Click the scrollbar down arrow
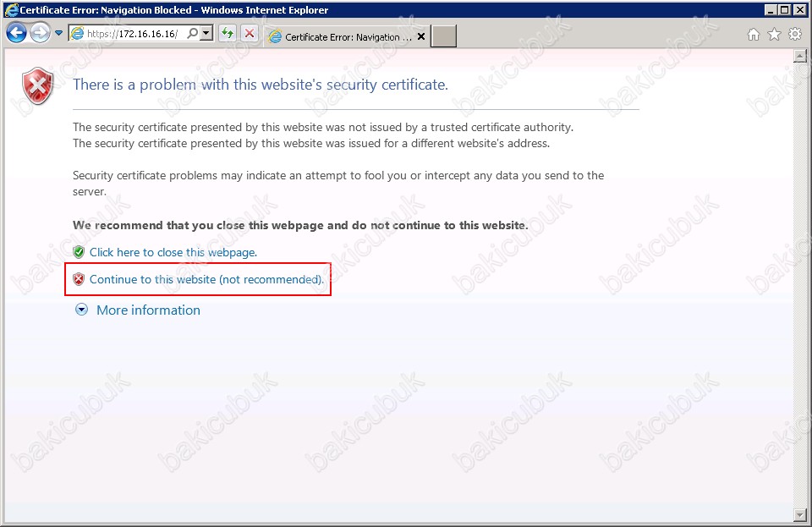 coord(800,514)
